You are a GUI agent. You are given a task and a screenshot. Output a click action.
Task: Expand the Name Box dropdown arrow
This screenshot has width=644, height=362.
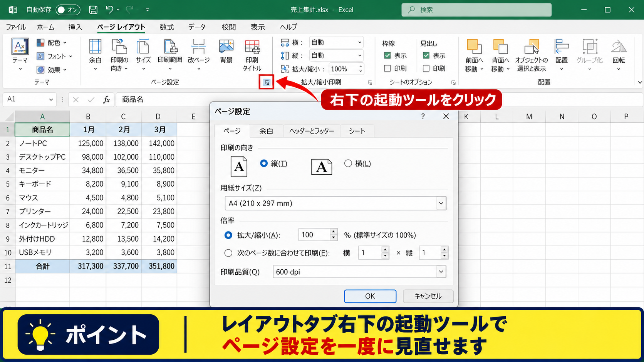pos(51,100)
